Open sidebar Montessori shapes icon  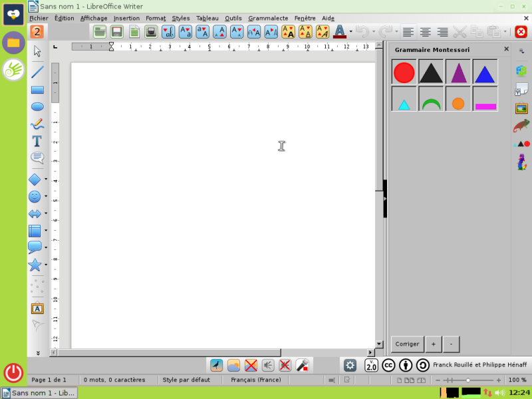point(521,144)
